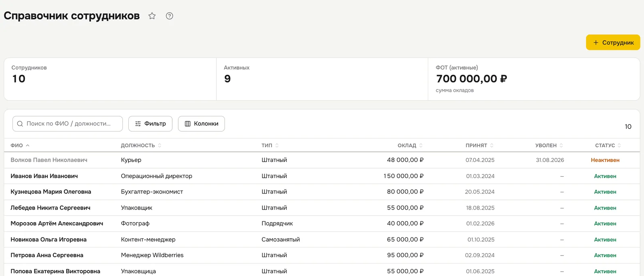Open the Фильтр options

click(x=150, y=124)
